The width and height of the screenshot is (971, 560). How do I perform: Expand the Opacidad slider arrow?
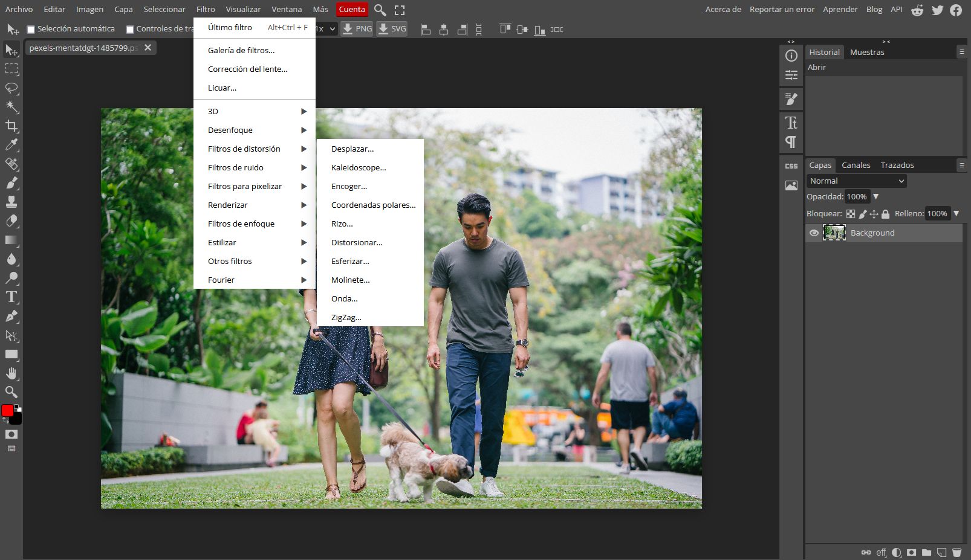[x=875, y=196]
